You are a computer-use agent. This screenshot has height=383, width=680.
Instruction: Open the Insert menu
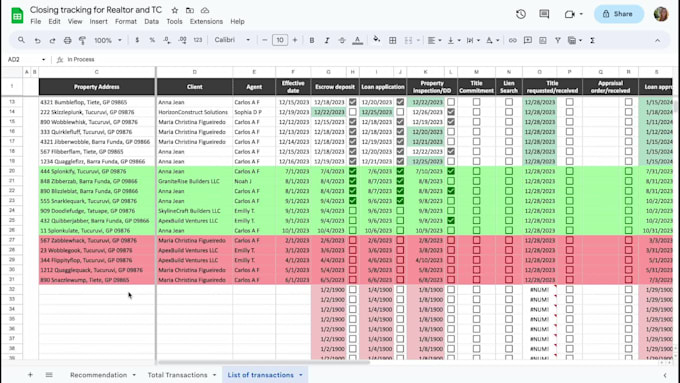[x=98, y=21]
